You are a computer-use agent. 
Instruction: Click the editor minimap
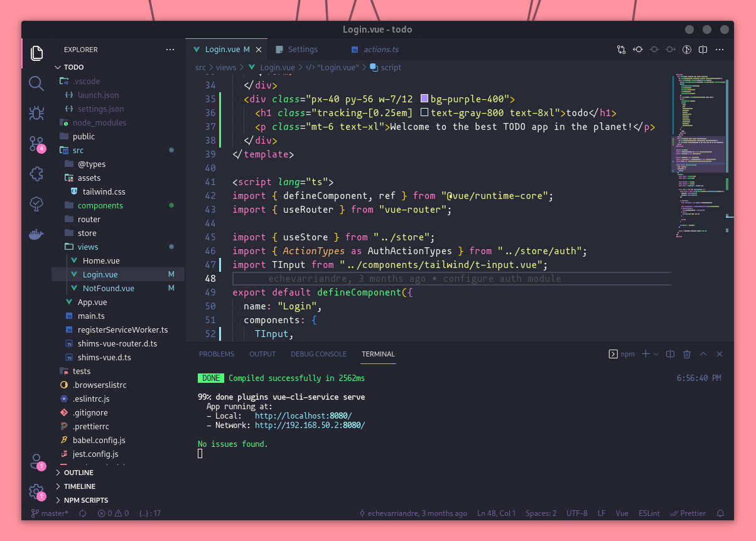(700, 157)
